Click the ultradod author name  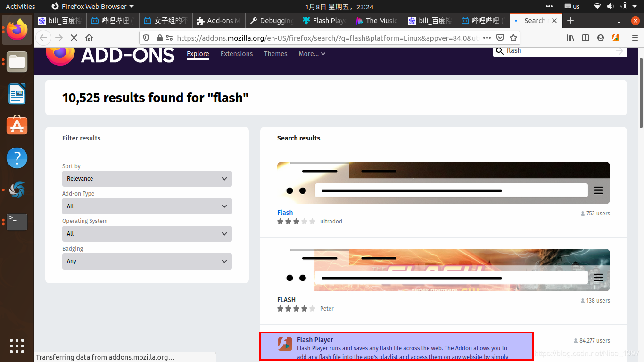coord(331,222)
